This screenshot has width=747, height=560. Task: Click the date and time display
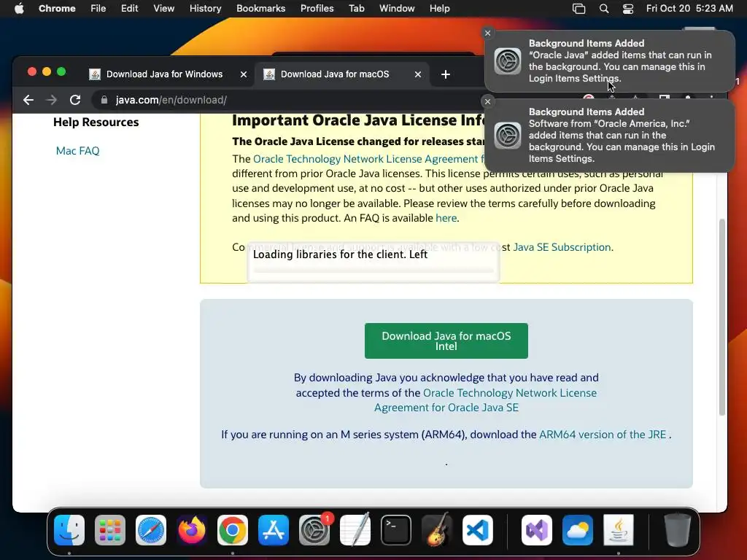pos(689,9)
